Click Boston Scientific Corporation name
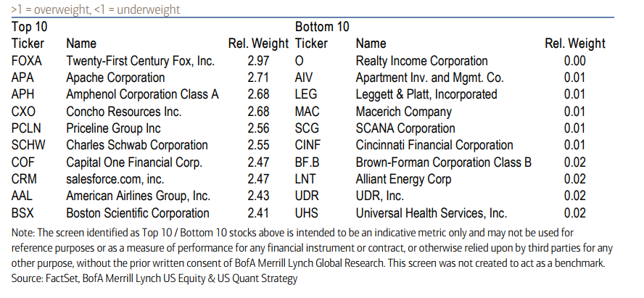 138,213
